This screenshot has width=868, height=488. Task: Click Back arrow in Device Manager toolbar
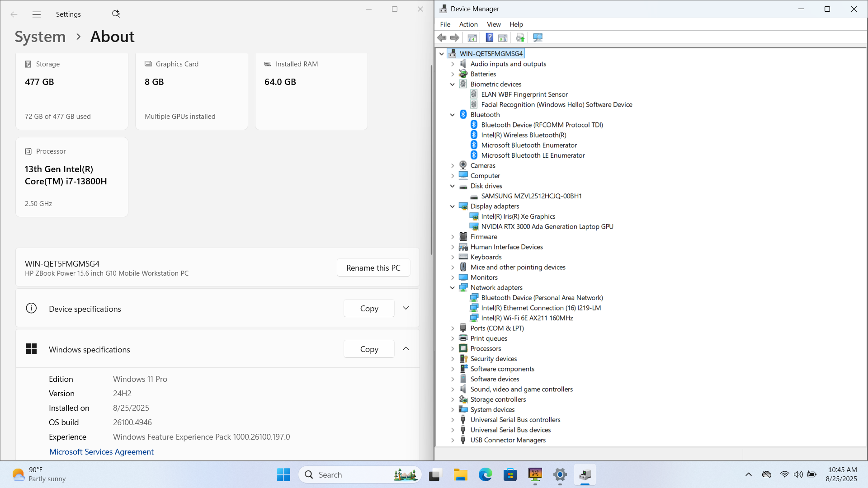pyautogui.click(x=442, y=38)
